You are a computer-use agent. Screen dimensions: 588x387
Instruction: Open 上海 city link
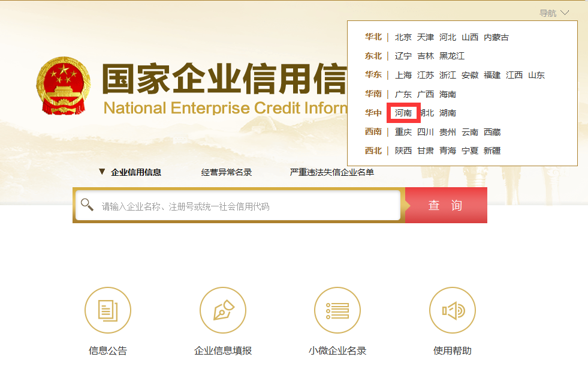pos(403,75)
